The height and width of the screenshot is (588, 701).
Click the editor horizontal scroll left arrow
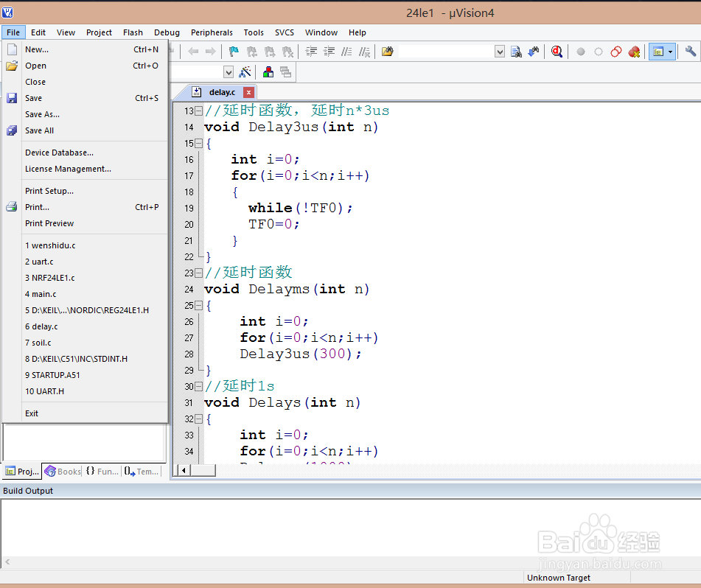[184, 470]
